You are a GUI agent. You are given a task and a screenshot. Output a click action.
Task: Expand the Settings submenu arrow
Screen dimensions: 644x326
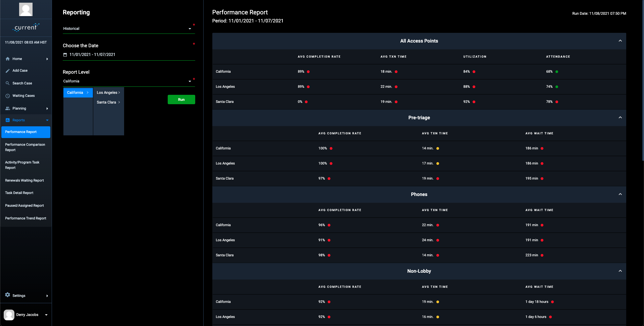47,296
